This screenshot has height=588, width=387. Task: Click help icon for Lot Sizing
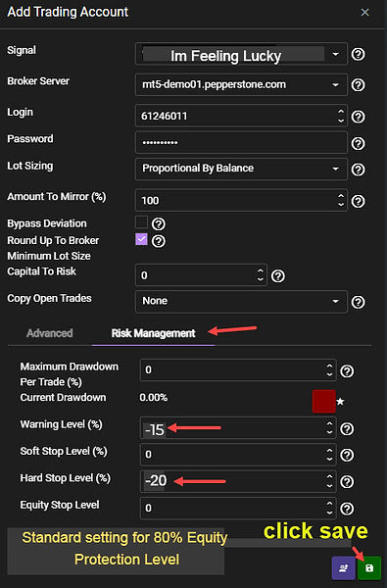point(359,170)
